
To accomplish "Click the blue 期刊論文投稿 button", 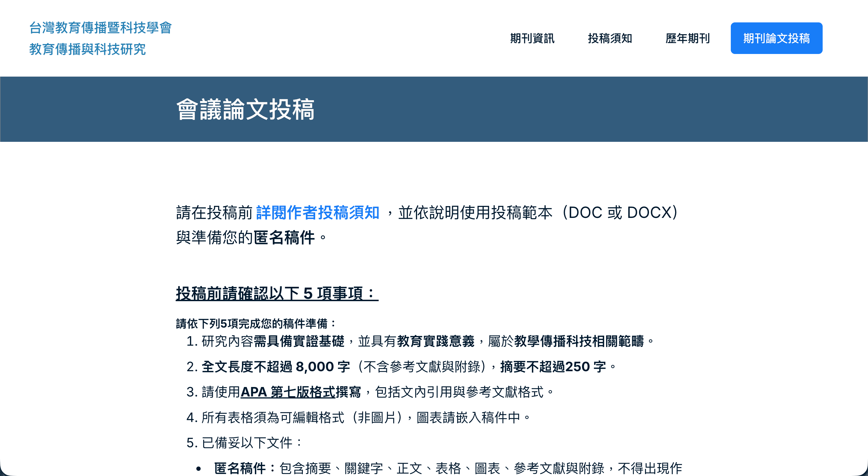I will [x=776, y=38].
